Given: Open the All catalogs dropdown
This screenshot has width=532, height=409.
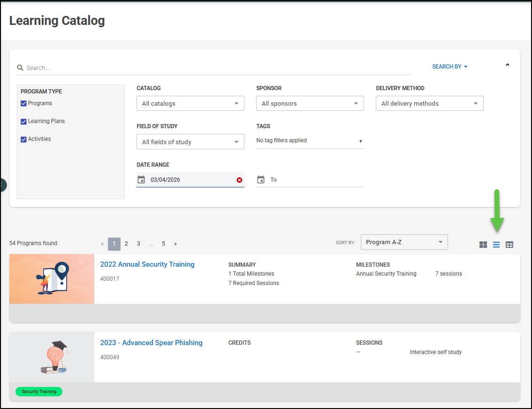Looking at the screenshot, I should pos(190,103).
